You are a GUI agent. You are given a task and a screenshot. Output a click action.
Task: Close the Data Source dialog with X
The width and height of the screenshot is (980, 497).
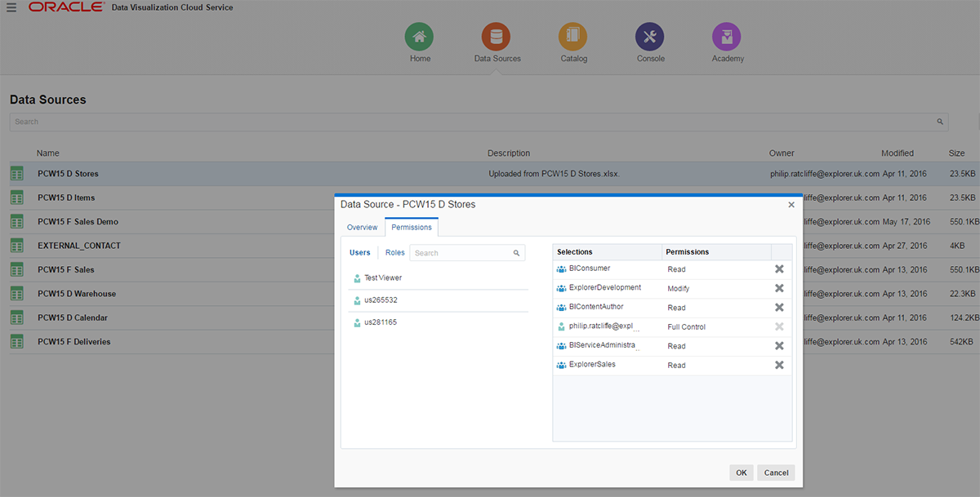tap(791, 205)
